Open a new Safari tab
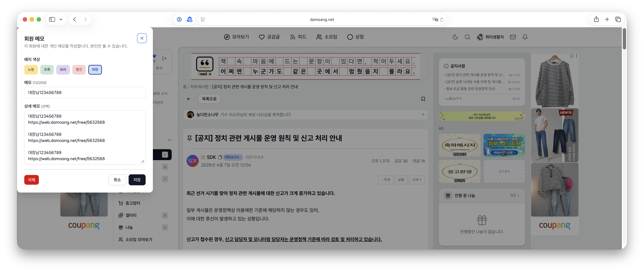Image resolution: width=644 pixels, height=272 pixels. click(x=607, y=19)
